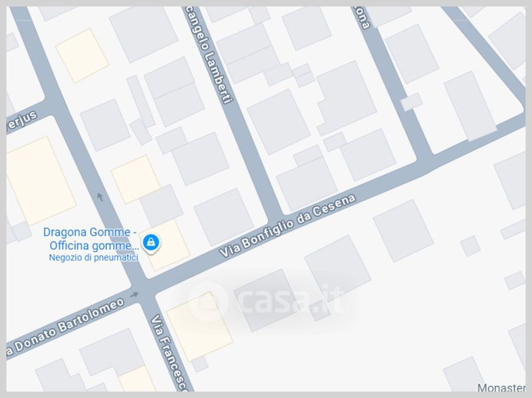This screenshot has width=532, height=398.
Task: Click the yellow building above the Dragona Gomme shop
Action: click(x=135, y=179)
